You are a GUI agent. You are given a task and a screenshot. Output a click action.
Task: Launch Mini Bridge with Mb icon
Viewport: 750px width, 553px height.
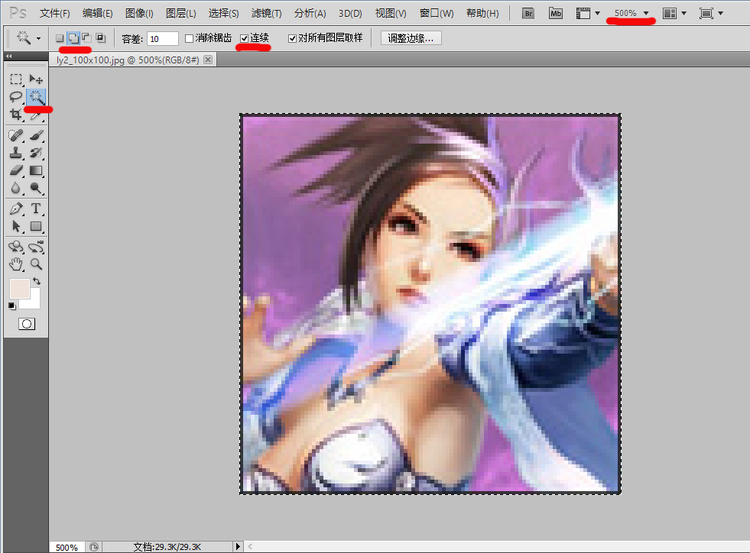(x=555, y=13)
